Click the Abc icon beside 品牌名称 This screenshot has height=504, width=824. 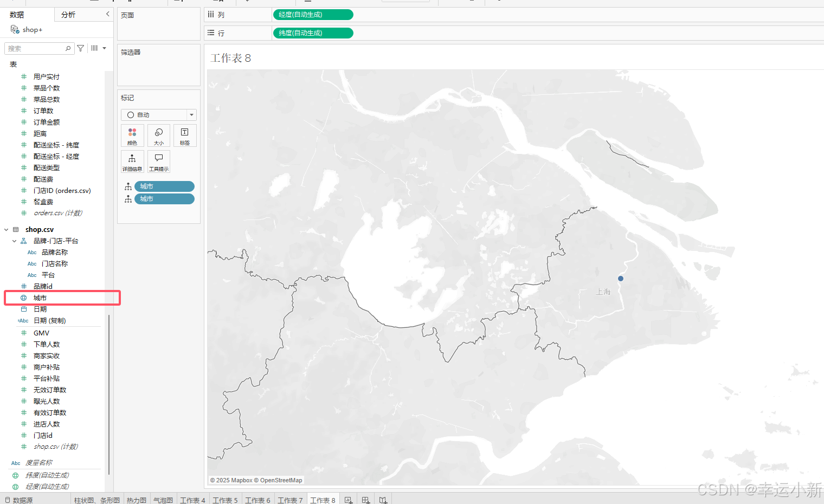click(32, 253)
